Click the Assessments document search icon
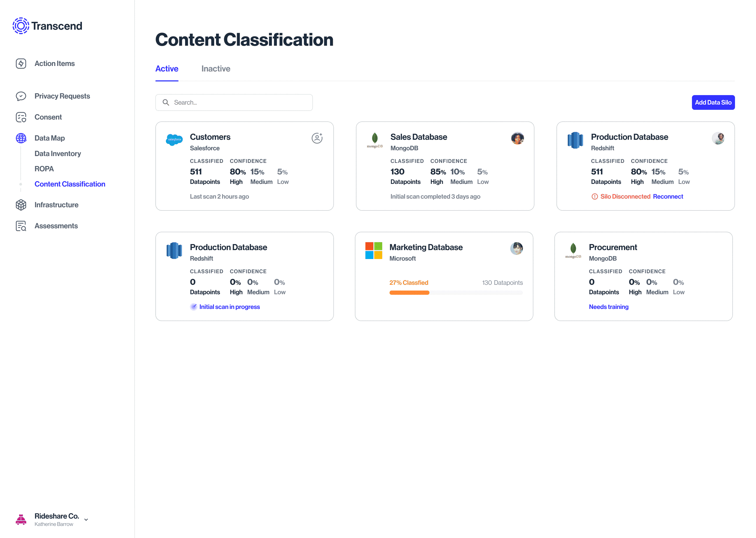Image resolution: width=756 pixels, height=538 pixels. [21, 226]
